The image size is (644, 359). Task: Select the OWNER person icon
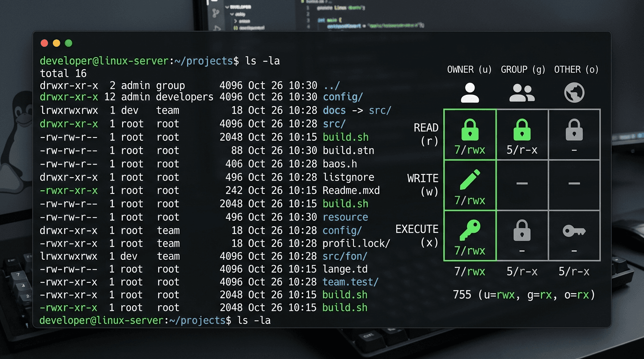pos(469,92)
